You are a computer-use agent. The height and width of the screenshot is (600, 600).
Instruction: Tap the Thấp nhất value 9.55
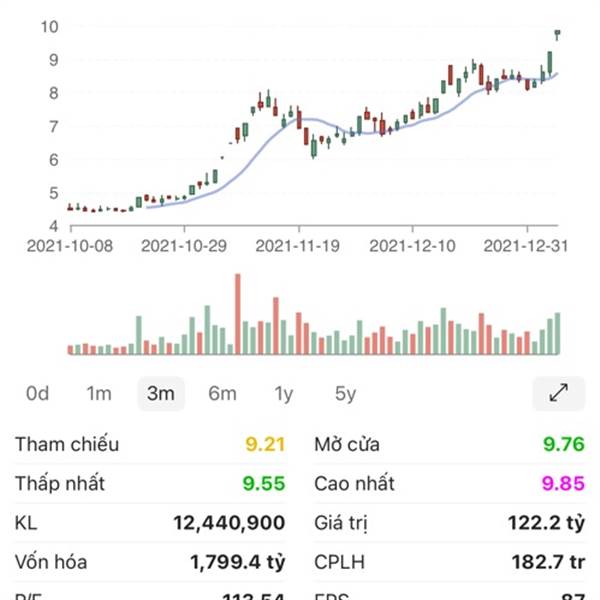coord(264,483)
